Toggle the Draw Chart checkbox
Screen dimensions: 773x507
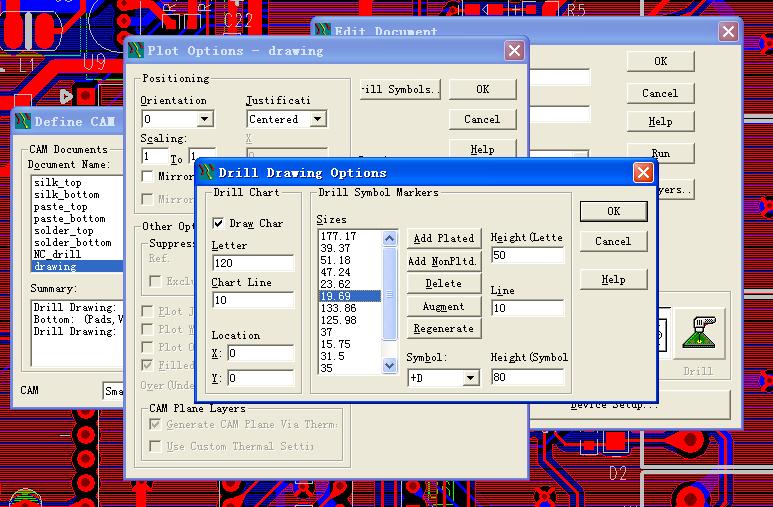tap(219, 224)
